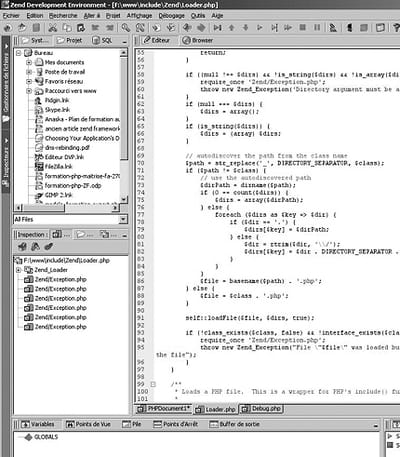Click the scissors cut icon
This screenshot has width=400, height=457.
tap(52, 28)
